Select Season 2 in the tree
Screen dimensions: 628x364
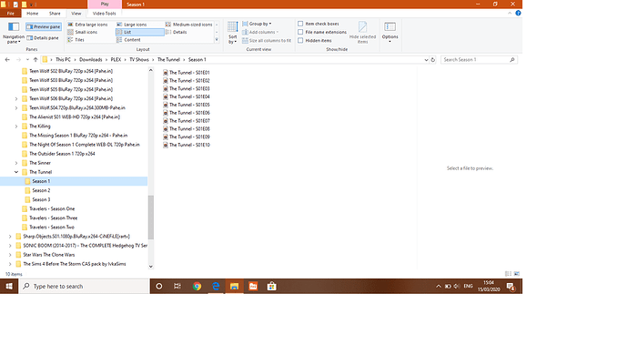[x=41, y=190]
